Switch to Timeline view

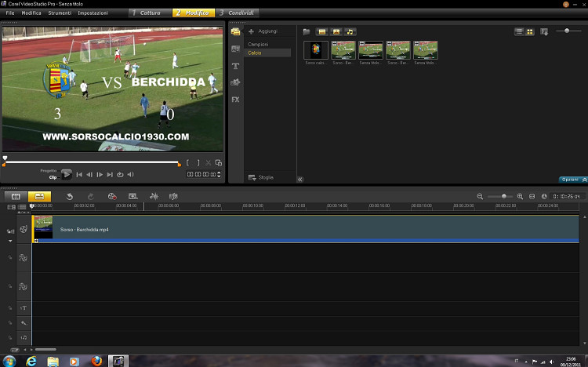click(x=39, y=196)
